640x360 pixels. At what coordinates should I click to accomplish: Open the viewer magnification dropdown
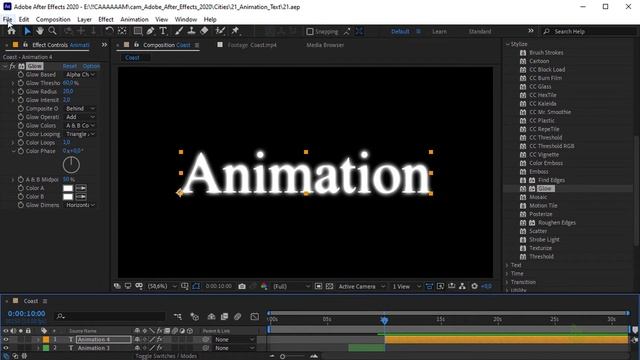coord(162,287)
